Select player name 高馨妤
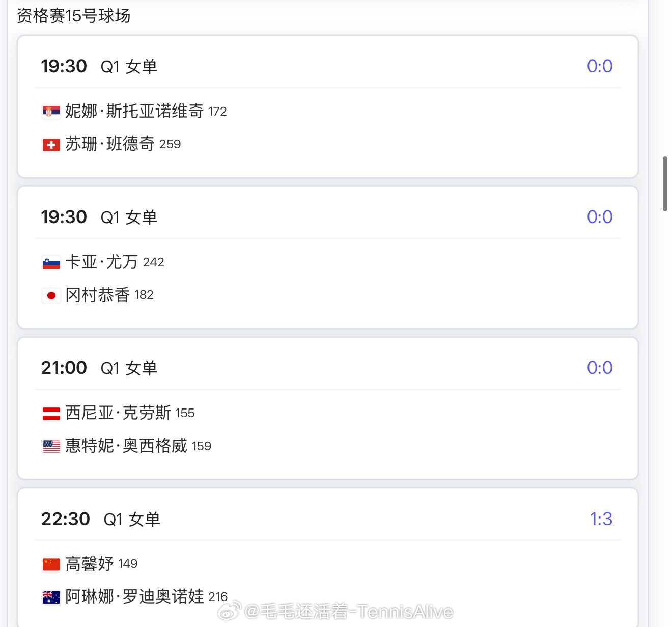Screen dimensions: 672x627 click(90, 564)
